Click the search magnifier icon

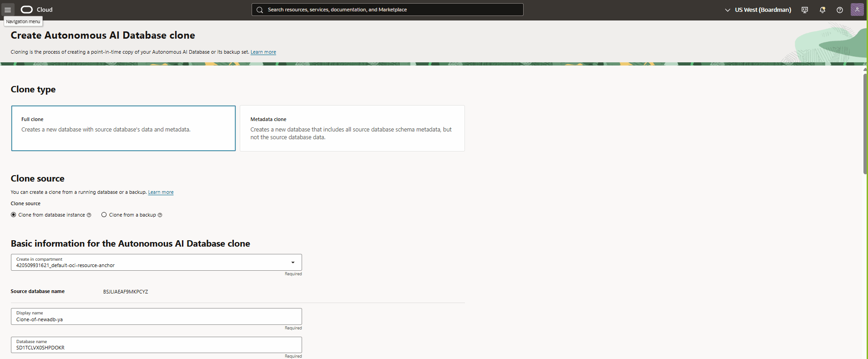click(260, 10)
